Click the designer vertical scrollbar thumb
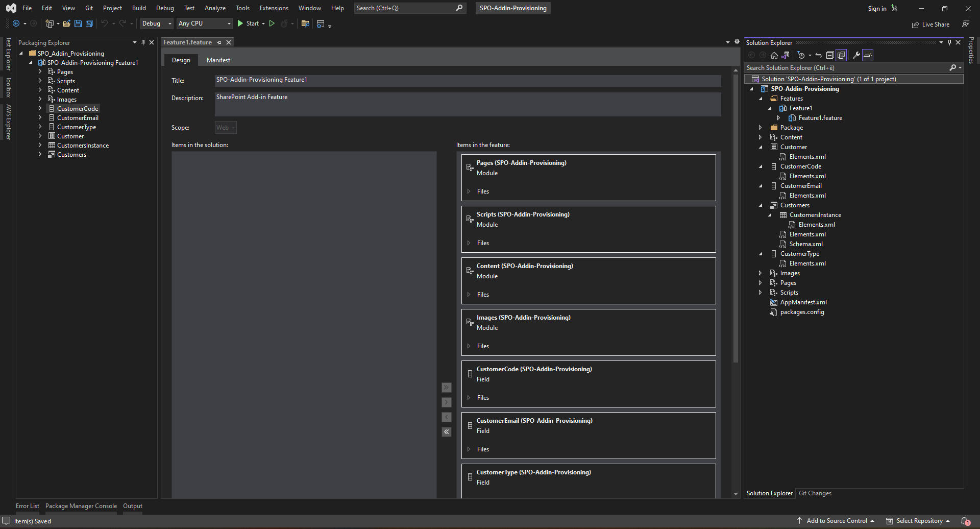 pos(736,219)
